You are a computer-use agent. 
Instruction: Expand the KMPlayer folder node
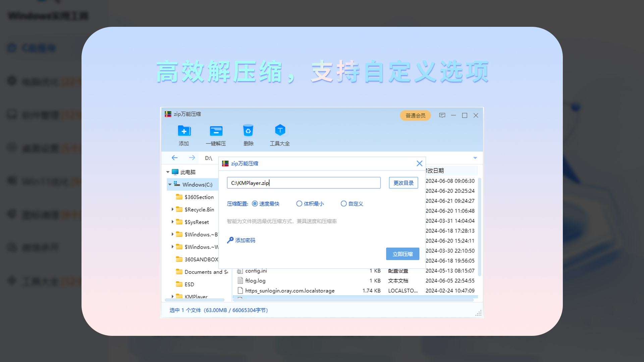172,296
